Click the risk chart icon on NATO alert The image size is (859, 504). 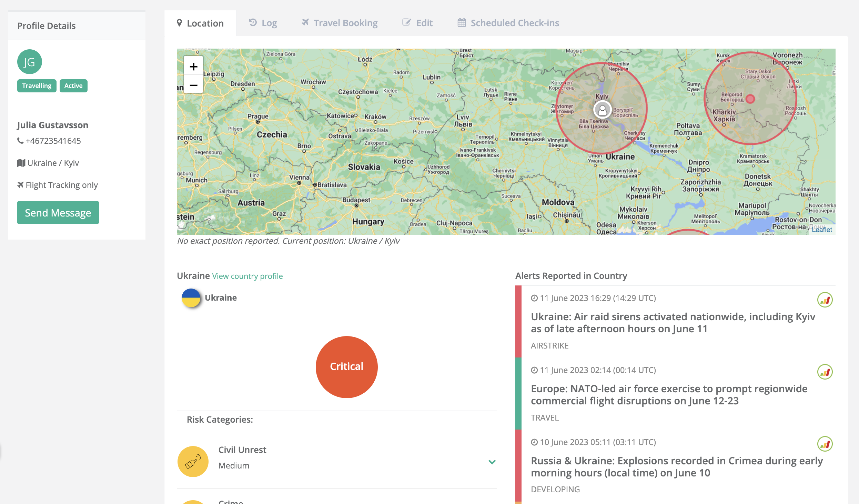(825, 372)
